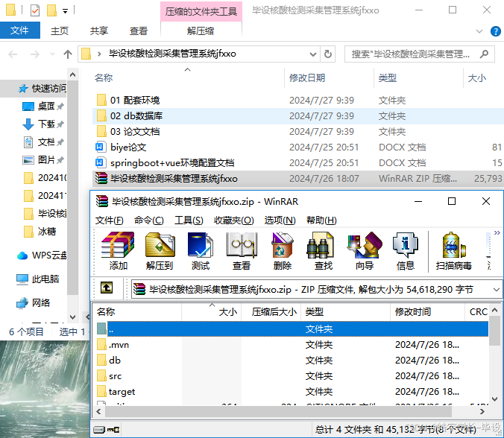The width and height of the screenshot is (504, 438).
Task: Refresh the Explorer folder view
Action: click(x=328, y=54)
